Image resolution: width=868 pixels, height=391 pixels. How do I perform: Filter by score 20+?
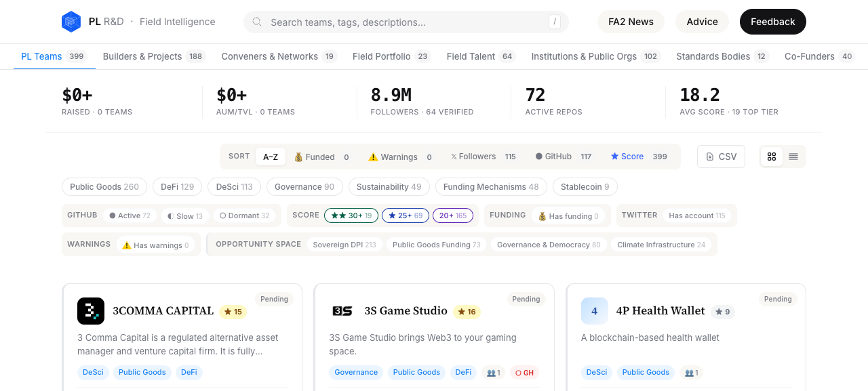click(x=453, y=215)
